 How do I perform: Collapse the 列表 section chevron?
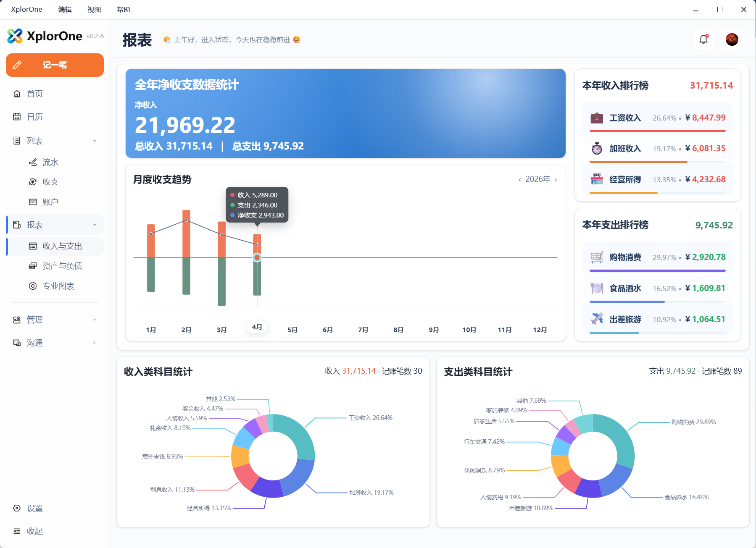95,141
